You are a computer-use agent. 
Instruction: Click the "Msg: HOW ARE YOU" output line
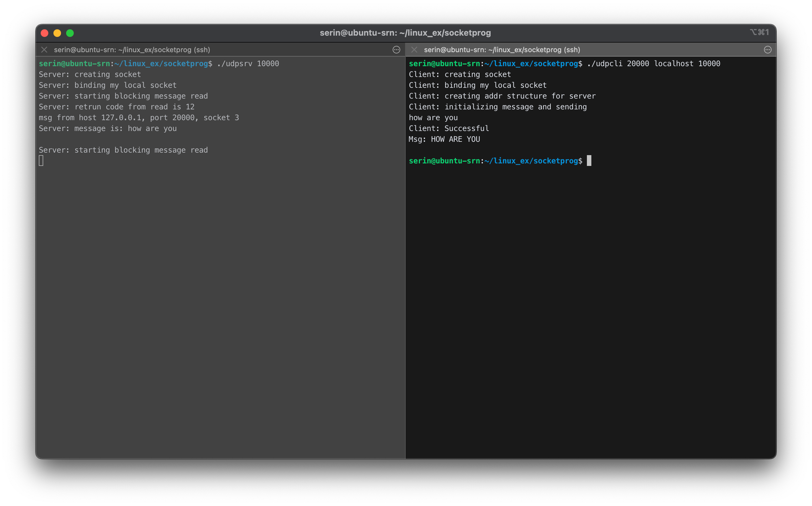(444, 139)
